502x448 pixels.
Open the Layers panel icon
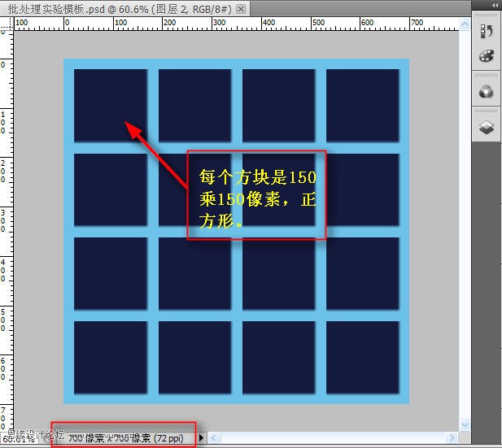(487, 128)
